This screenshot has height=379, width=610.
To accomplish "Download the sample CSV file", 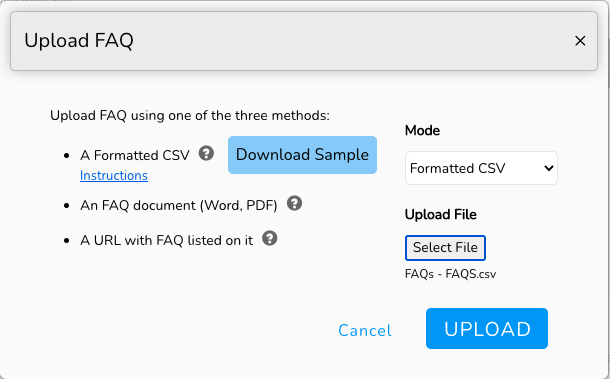I will tap(302, 155).
